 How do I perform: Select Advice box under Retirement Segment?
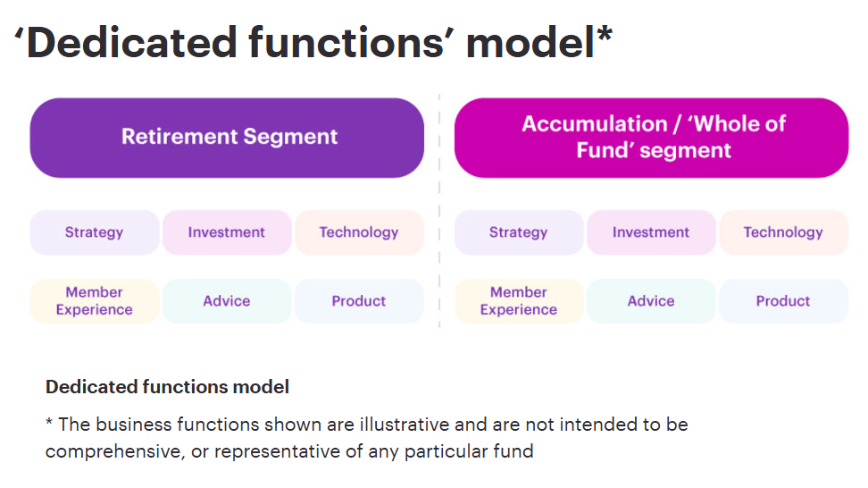[226, 301]
